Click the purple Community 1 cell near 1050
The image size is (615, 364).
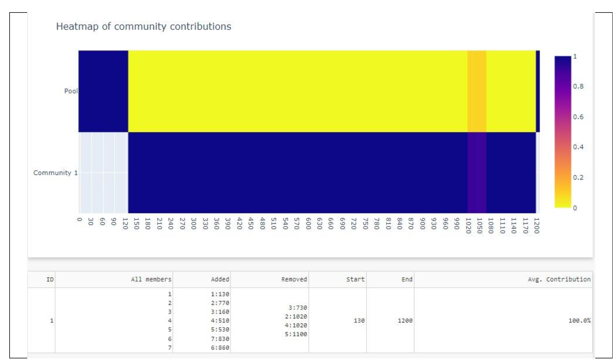[477, 173]
